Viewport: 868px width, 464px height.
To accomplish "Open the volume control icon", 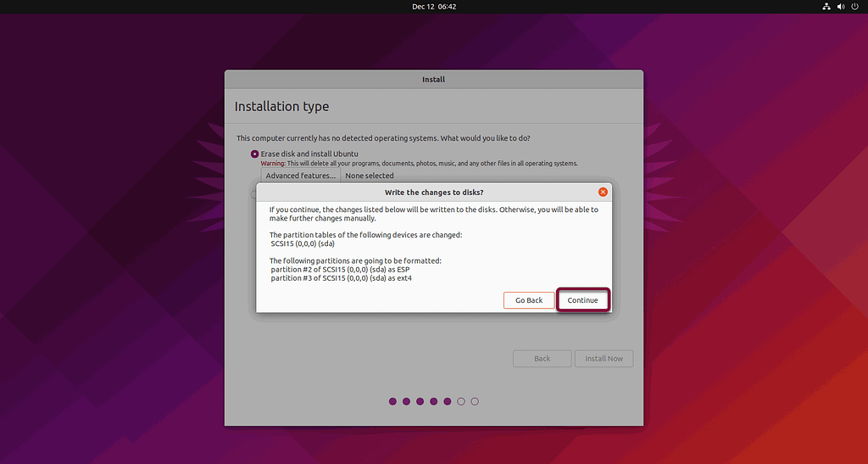I will (x=841, y=7).
